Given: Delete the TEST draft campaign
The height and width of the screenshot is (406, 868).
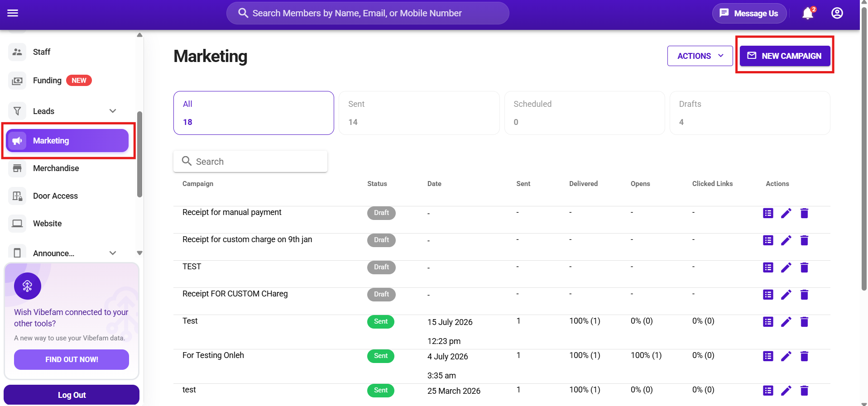Looking at the screenshot, I should click(x=804, y=267).
